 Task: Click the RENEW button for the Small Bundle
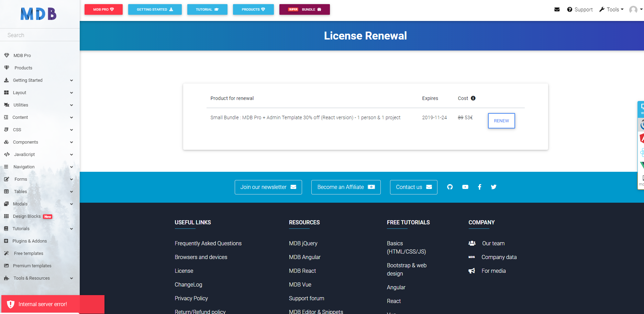(x=501, y=121)
